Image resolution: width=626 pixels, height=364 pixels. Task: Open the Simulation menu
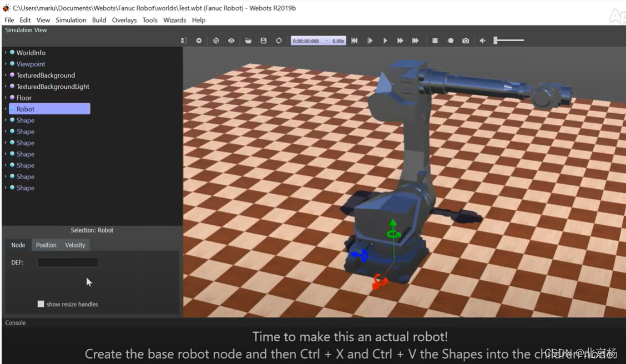tap(70, 20)
